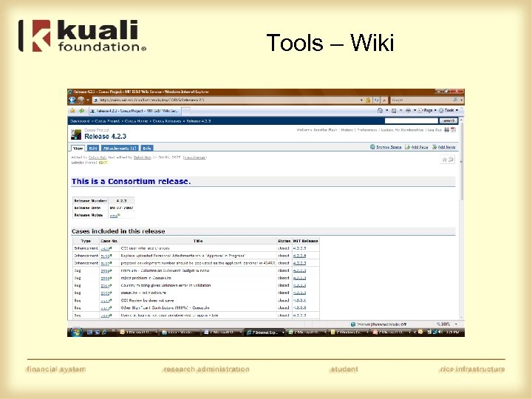The image size is (532, 399).
Task: Click the wiki search text field
Action: click(412, 120)
